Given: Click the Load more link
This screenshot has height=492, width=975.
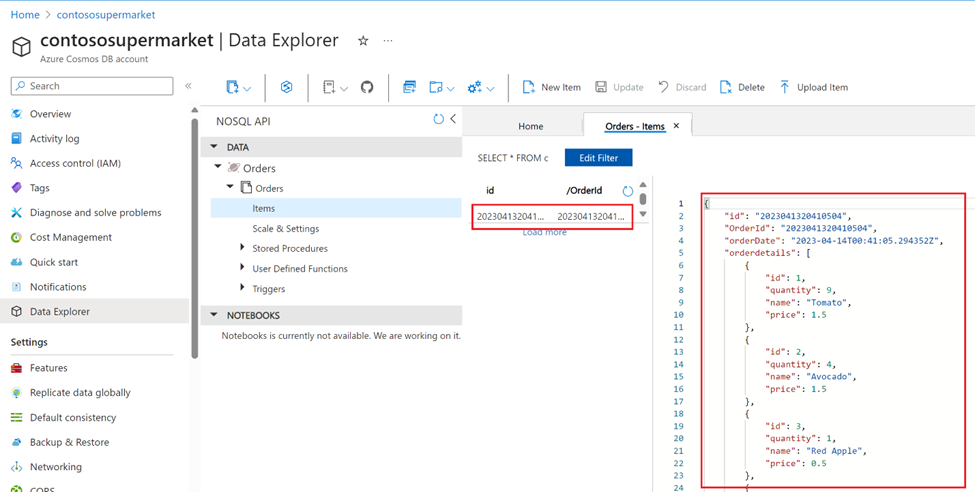Looking at the screenshot, I should (544, 232).
